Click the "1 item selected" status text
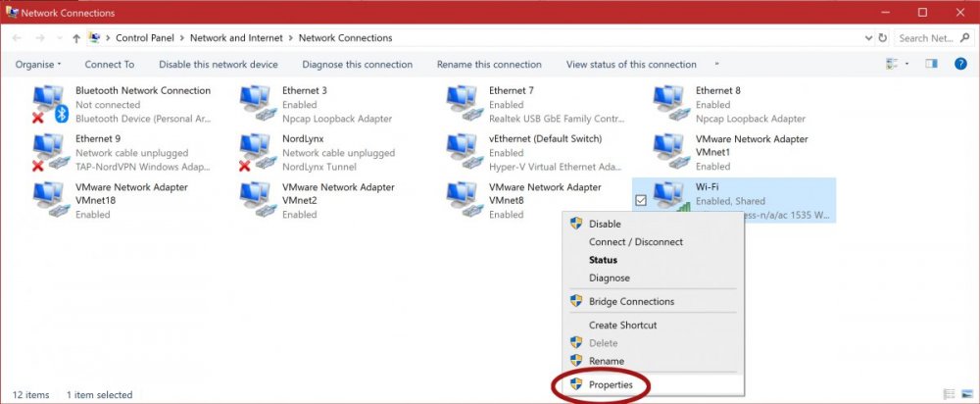 99,394
